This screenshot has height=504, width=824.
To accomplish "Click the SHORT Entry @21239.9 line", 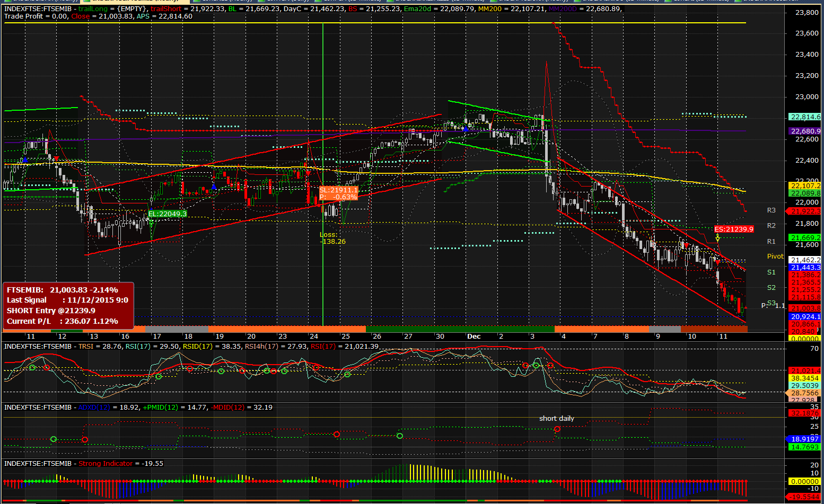I will point(51,311).
